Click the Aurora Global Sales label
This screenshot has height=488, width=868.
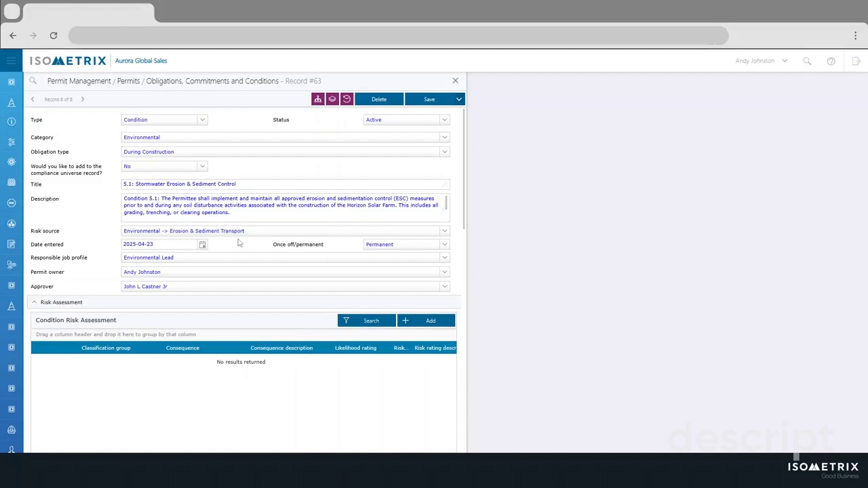tap(141, 61)
